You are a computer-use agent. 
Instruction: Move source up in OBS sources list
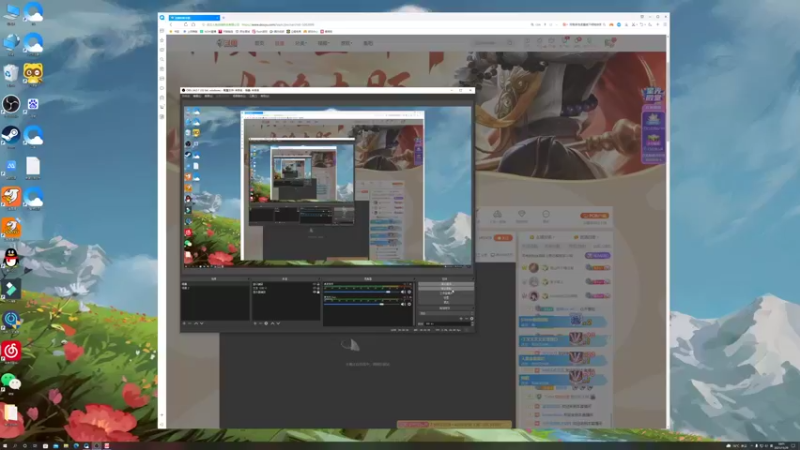272,323
